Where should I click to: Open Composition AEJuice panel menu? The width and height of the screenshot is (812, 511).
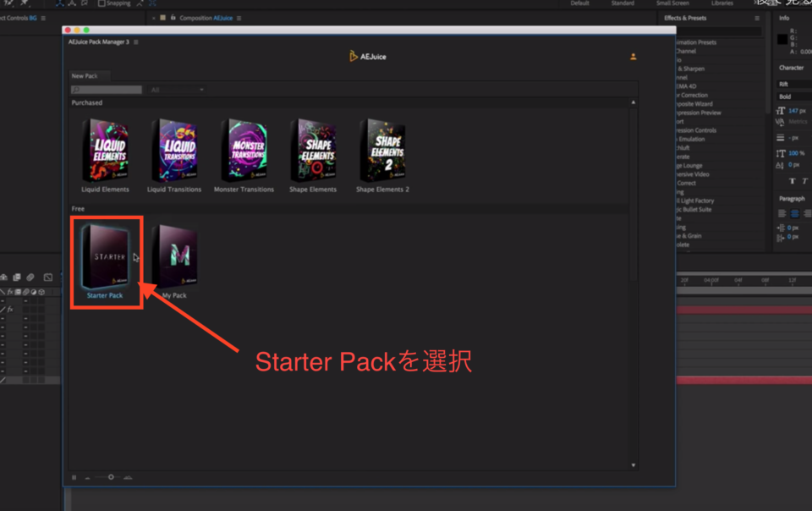(x=239, y=18)
